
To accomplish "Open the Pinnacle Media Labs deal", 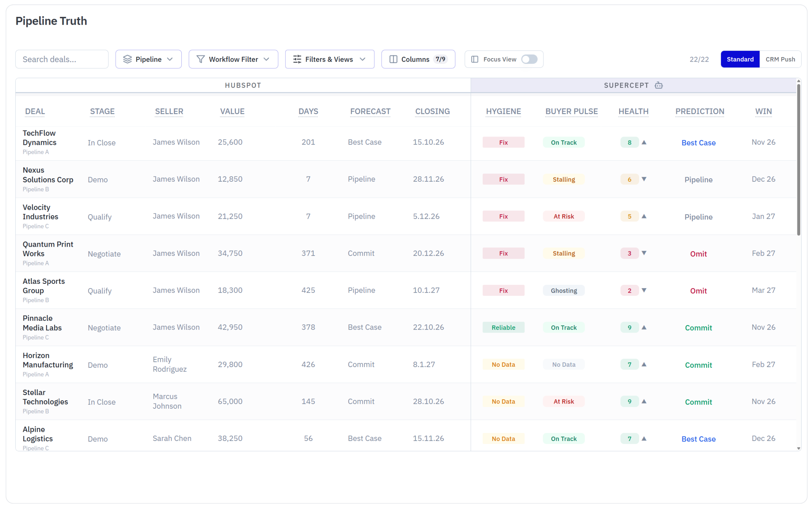I will [x=42, y=323].
